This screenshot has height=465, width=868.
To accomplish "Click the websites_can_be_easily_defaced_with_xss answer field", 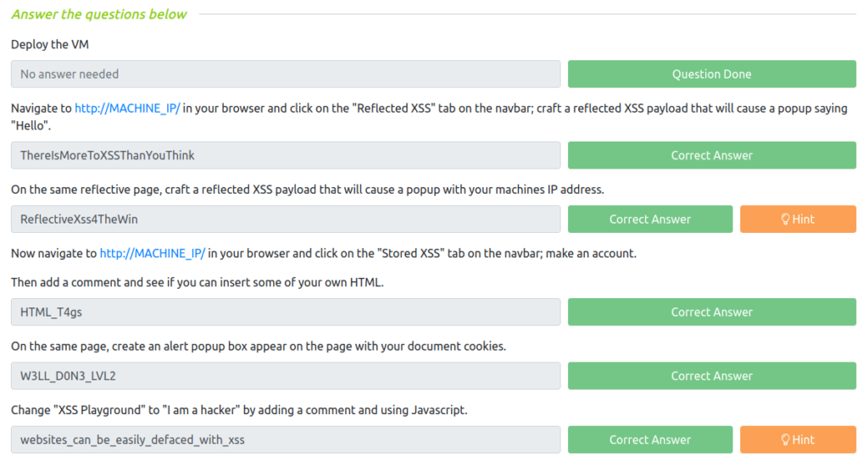I will (x=286, y=440).
